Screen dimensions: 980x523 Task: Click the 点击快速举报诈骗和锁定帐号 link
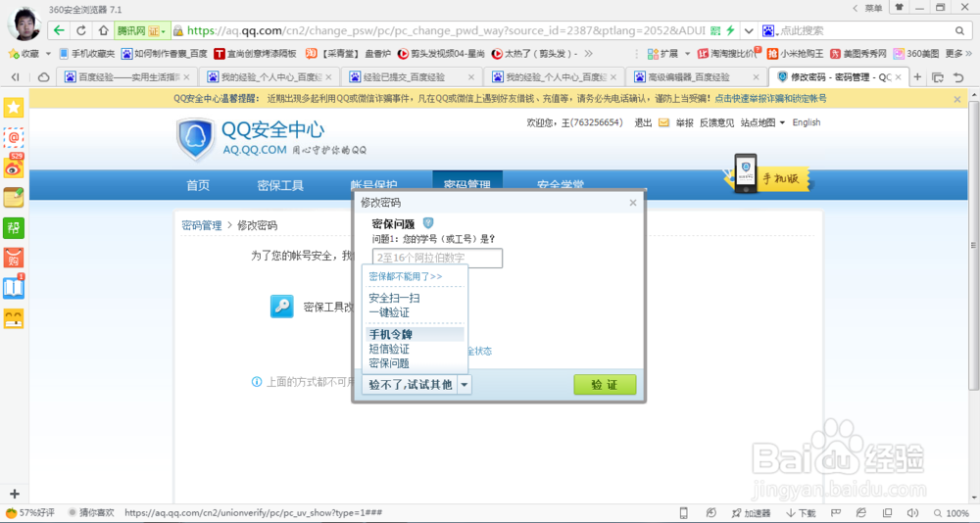tap(770, 99)
